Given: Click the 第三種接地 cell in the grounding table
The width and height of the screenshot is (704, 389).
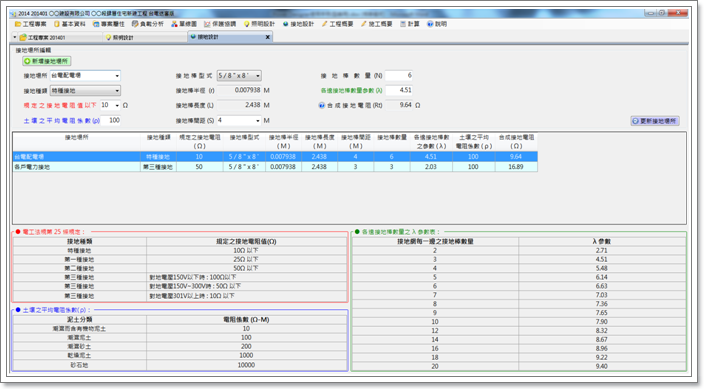Looking at the screenshot, I should (x=158, y=167).
